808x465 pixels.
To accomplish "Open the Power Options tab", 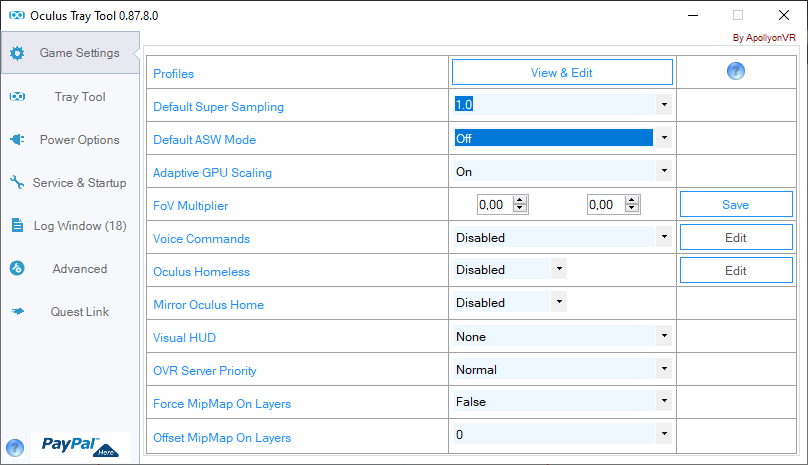I will pos(71,140).
